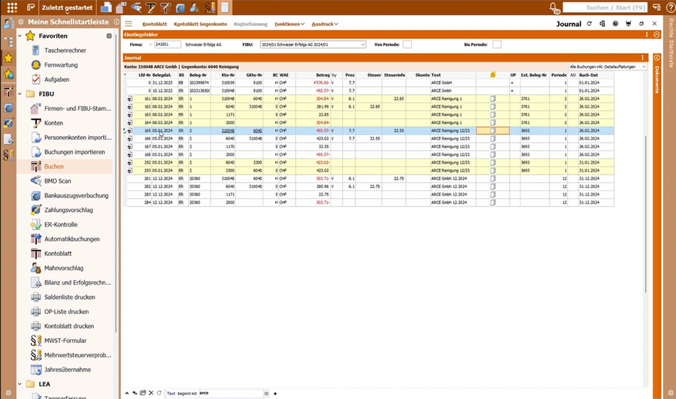Open the Funktionen menu dropdown
The image size is (676, 399).
point(289,24)
